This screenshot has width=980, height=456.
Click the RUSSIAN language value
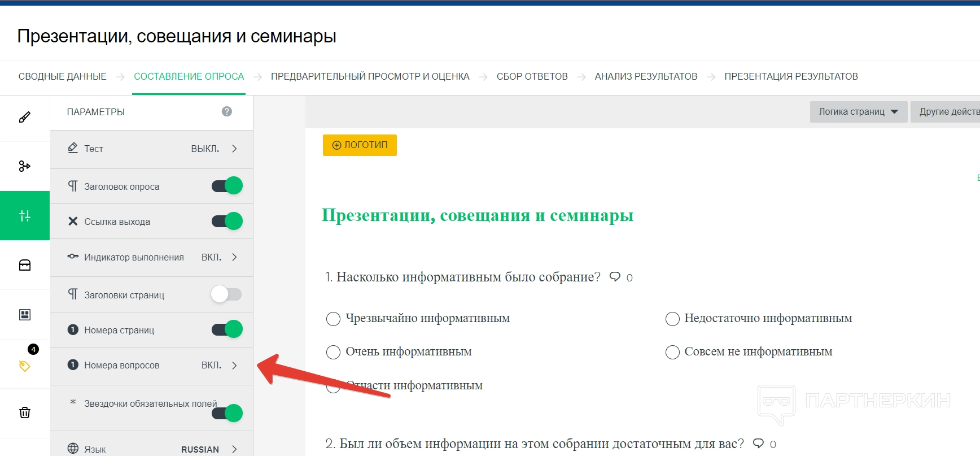(x=200, y=449)
